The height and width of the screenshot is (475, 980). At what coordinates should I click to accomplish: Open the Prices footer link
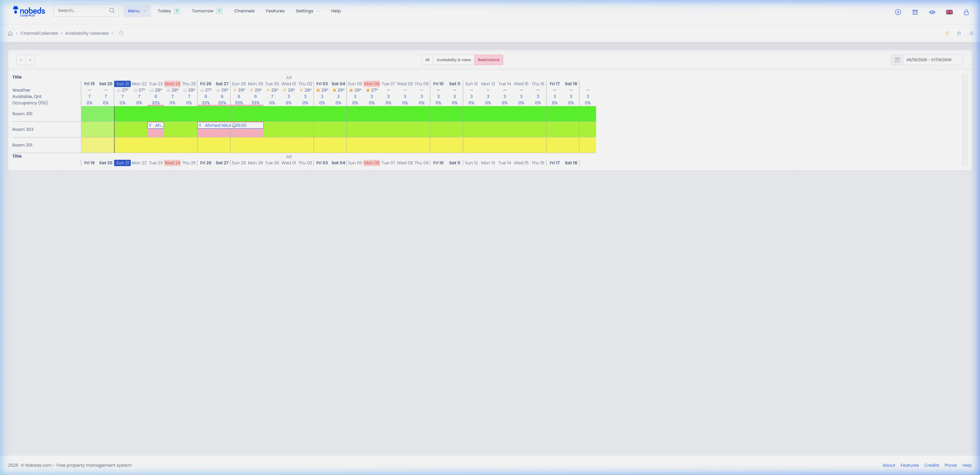pyautogui.click(x=950, y=465)
